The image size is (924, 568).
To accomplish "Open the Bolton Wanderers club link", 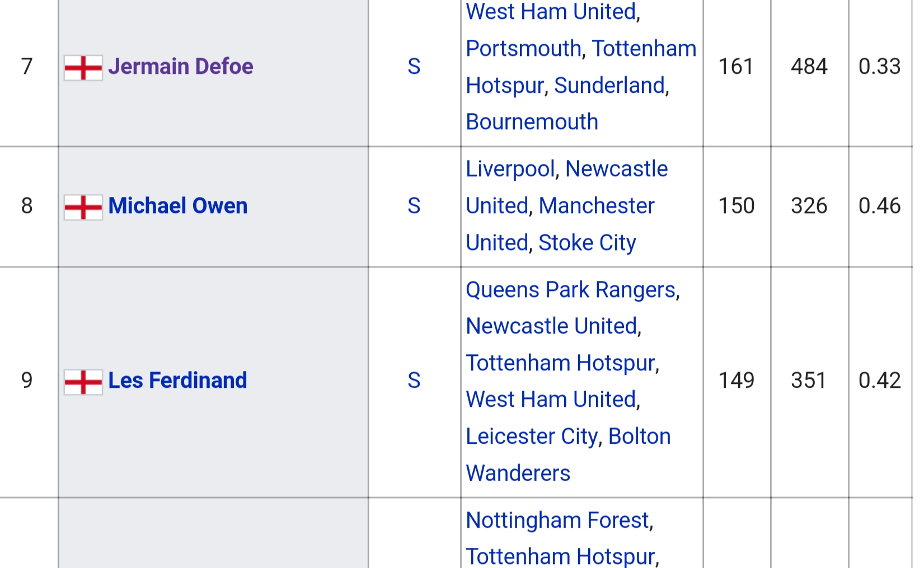I will tap(568, 454).
